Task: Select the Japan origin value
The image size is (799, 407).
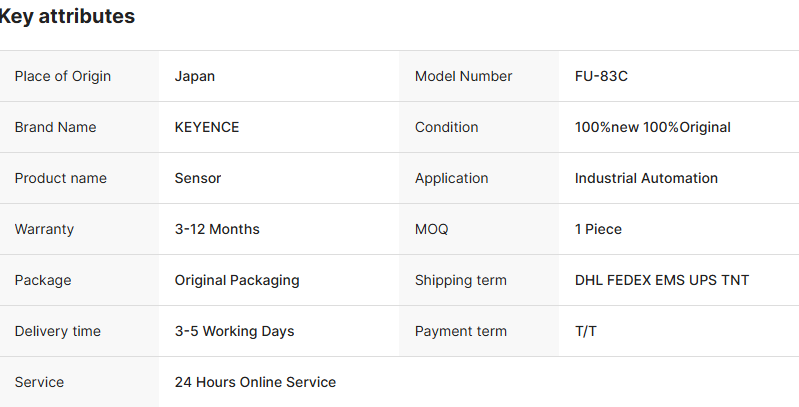Action: [195, 76]
